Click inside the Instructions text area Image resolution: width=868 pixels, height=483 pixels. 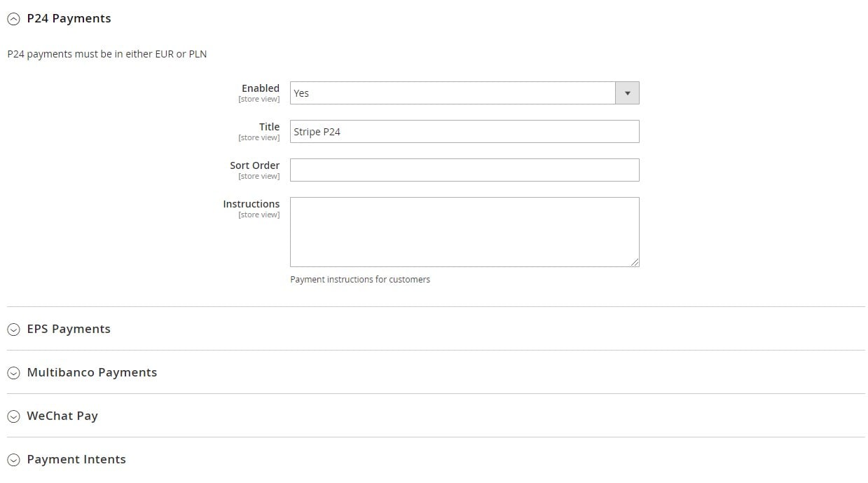point(464,232)
